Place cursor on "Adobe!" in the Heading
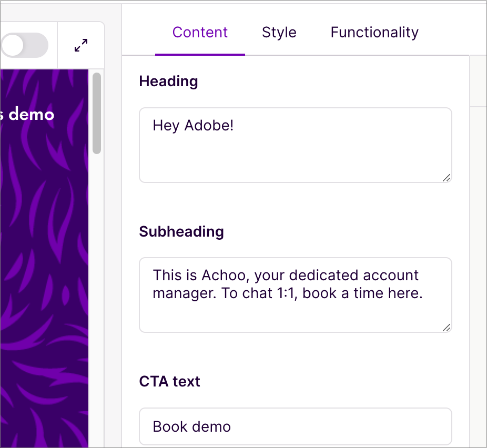 [x=209, y=126]
